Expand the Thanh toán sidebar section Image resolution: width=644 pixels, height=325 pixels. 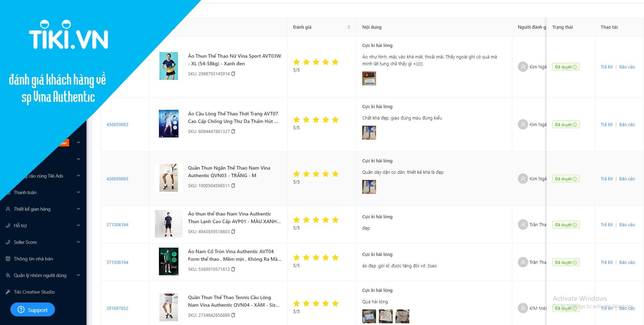(78, 192)
